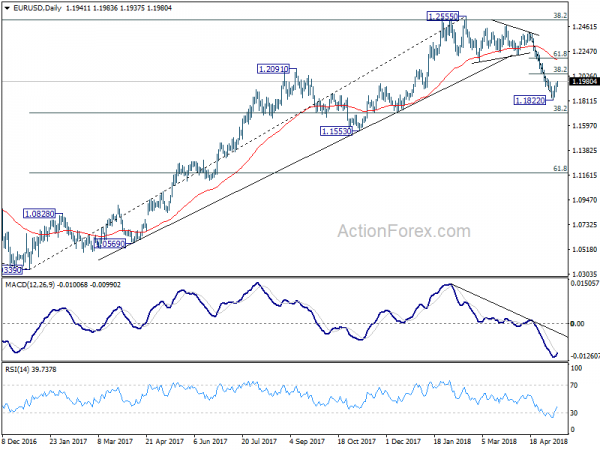This screenshot has width=600, height=450.
Task: Click the 20 Jul 2017 date marker
Action: click(259, 441)
